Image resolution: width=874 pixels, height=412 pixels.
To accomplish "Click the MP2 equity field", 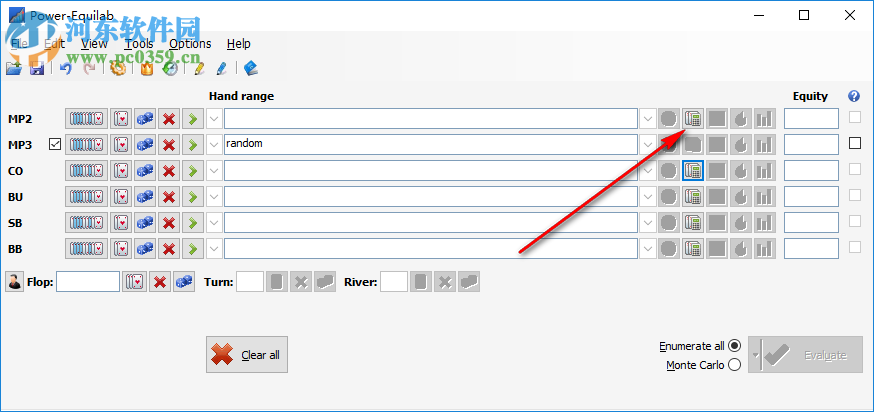I will (x=811, y=118).
